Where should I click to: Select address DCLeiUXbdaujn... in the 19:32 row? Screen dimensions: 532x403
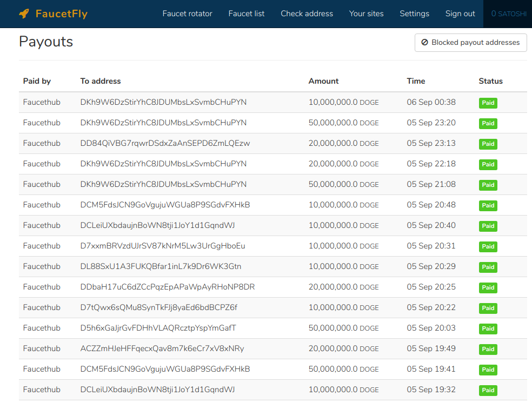coord(157,389)
